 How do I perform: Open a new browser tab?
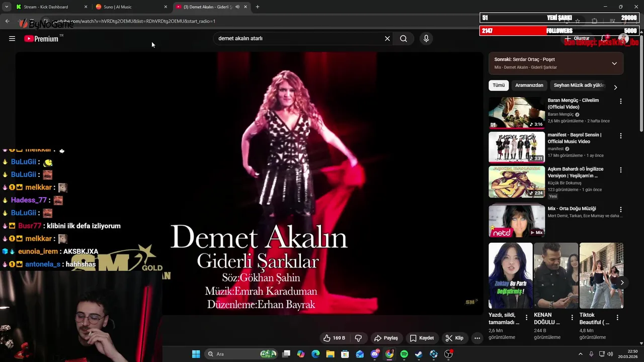(258, 7)
